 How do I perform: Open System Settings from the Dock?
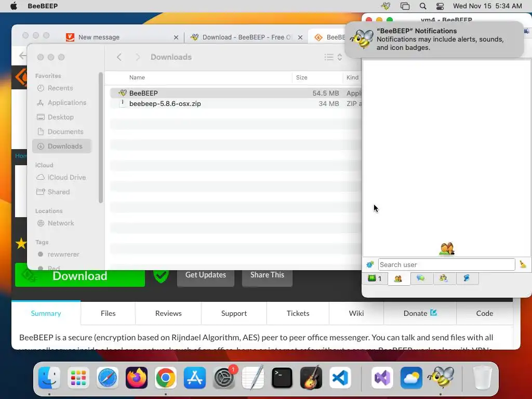point(224,378)
